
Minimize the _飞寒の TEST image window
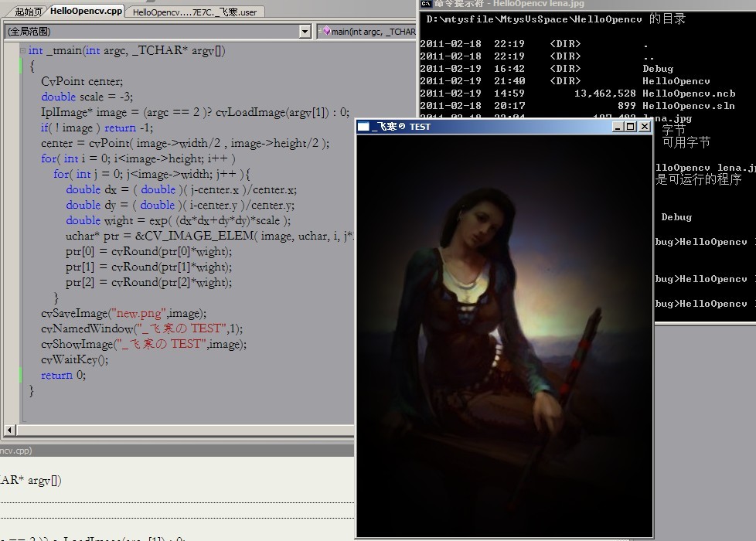click(618, 127)
